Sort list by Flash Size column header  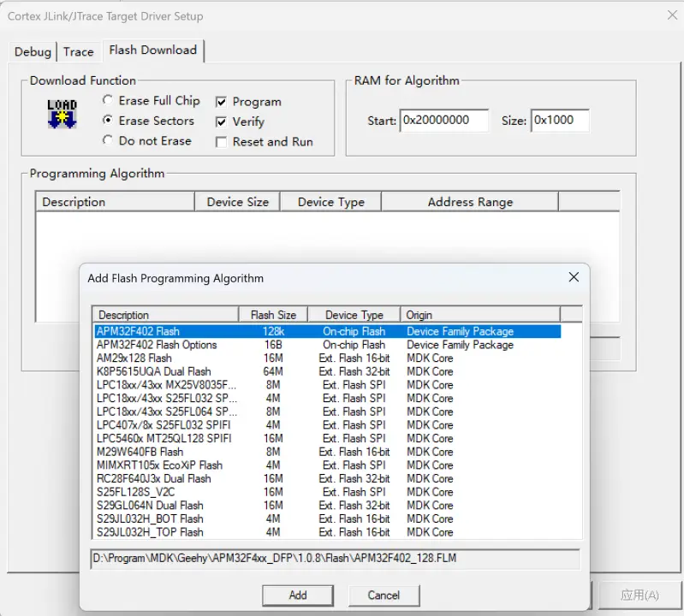[x=273, y=315]
